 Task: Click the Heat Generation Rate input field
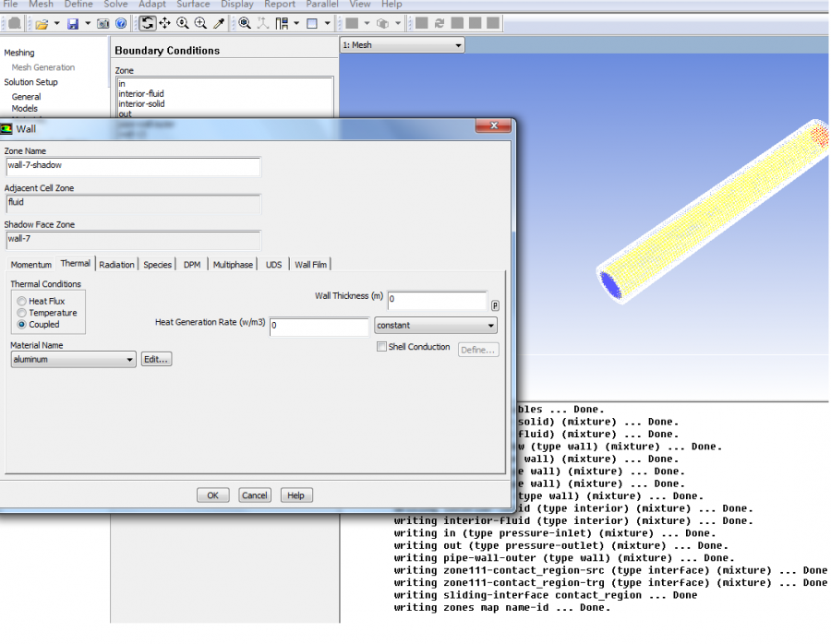pyautogui.click(x=319, y=327)
